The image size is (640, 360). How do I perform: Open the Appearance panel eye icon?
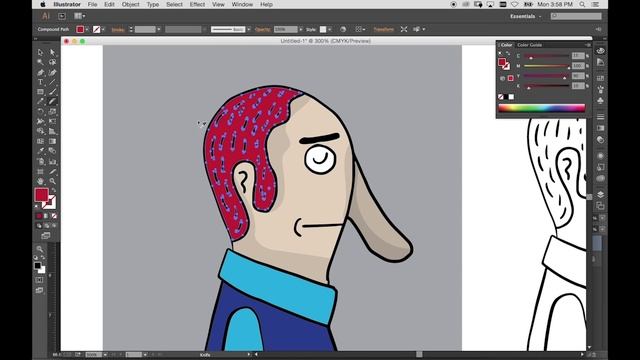(600, 51)
